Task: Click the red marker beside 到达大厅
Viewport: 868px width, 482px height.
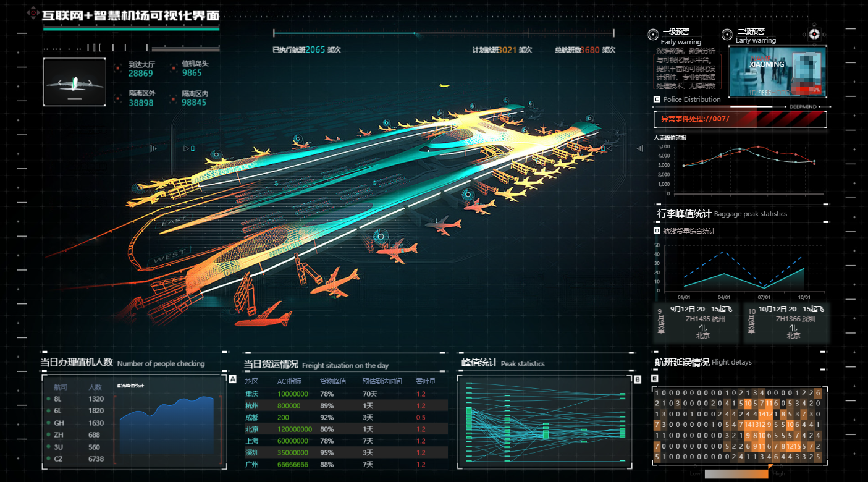Action: pyautogui.click(x=117, y=68)
